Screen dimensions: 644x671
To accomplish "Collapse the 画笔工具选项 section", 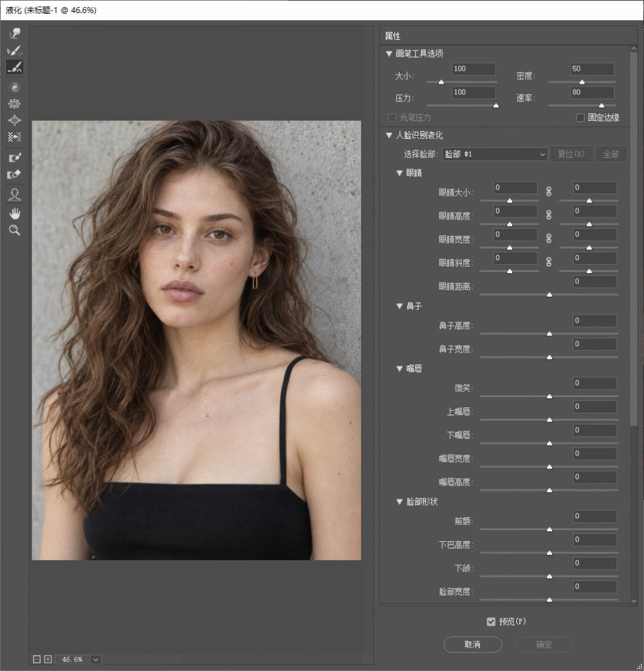I will (389, 54).
